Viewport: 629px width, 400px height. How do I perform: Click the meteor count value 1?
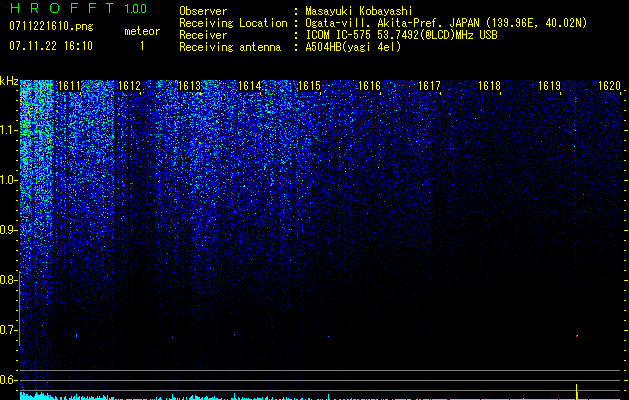(x=142, y=46)
